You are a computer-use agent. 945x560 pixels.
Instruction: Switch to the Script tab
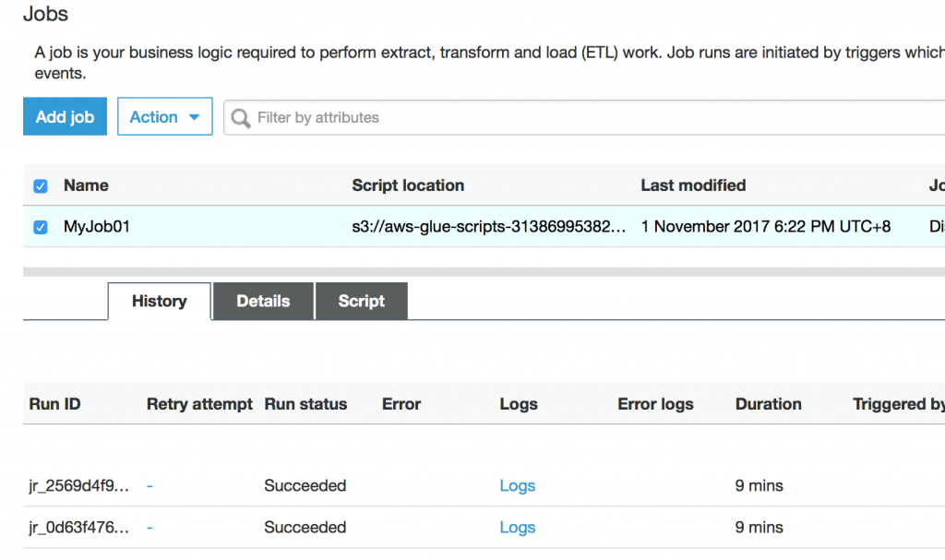tap(361, 302)
